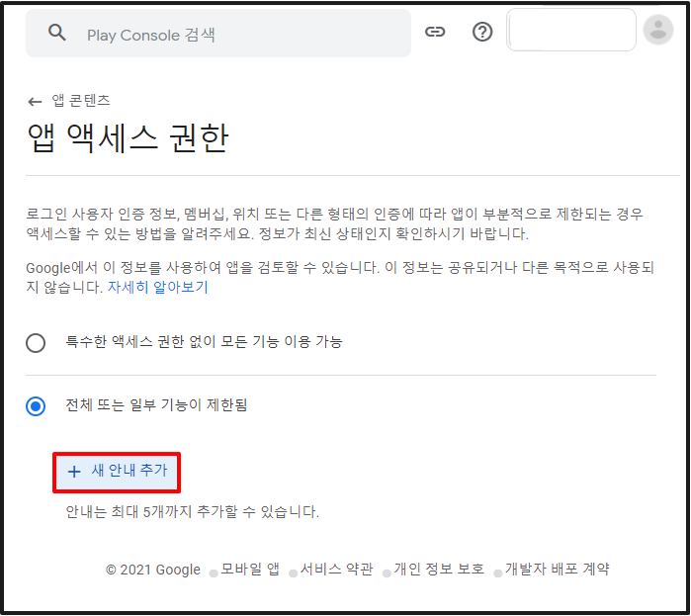Select the 전체 또는 일부 기능이 제한됨 radio button

pyautogui.click(x=37, y=406)
